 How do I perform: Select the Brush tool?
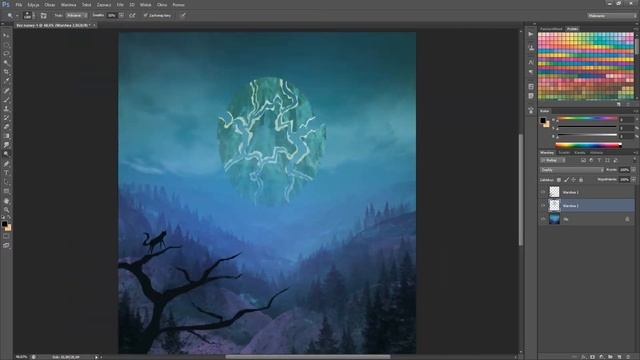point(6,100)
